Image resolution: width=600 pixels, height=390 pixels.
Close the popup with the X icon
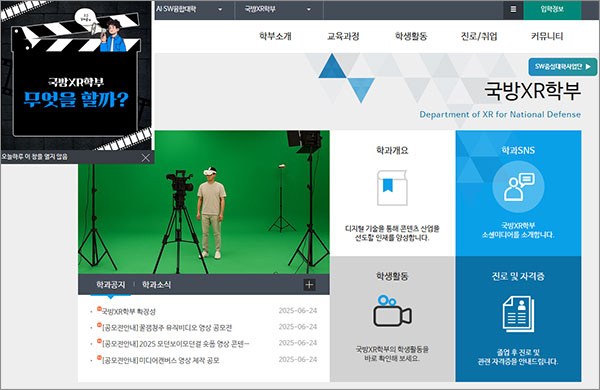(146, 158)
